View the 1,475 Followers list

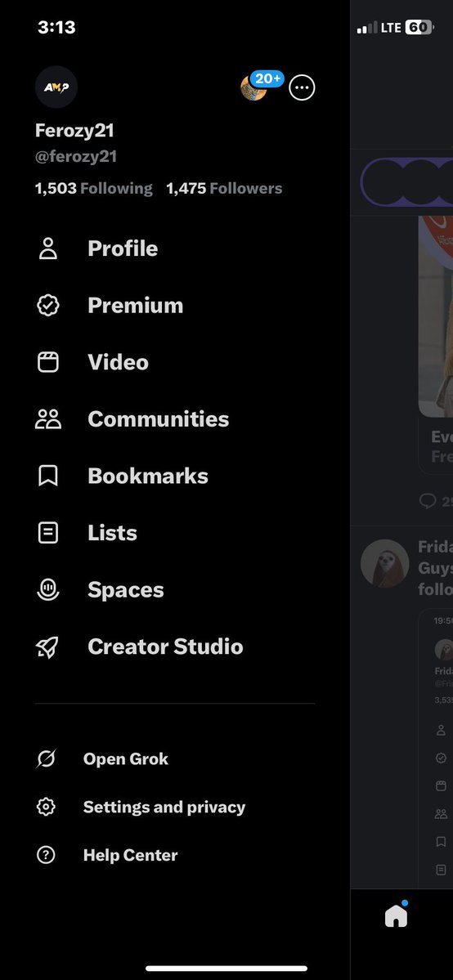pos(224,189)
